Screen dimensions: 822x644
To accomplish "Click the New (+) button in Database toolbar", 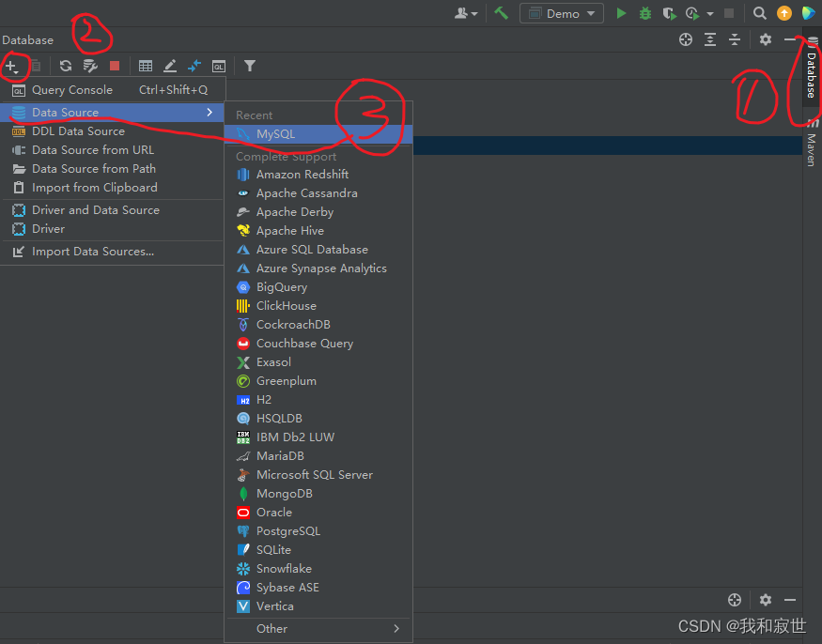I will point(11,67).
